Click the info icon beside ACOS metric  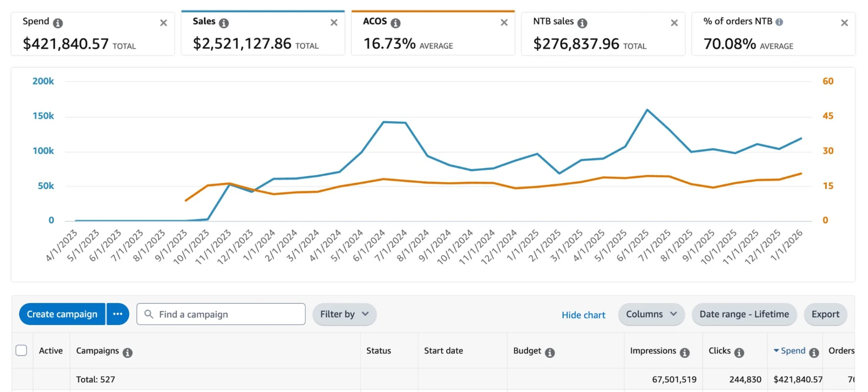tap(396, 23)
